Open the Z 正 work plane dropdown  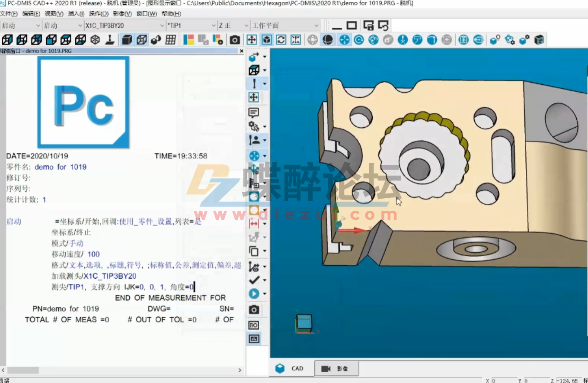point(245,25)
